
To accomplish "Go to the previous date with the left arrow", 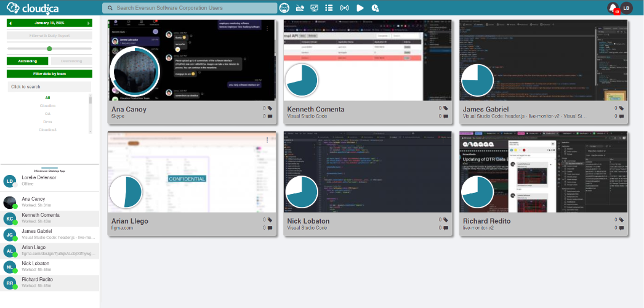I will click(10, 23).
